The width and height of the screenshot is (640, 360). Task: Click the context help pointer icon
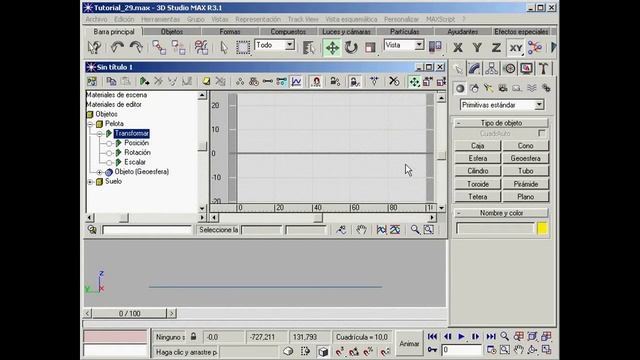point(94,47)
